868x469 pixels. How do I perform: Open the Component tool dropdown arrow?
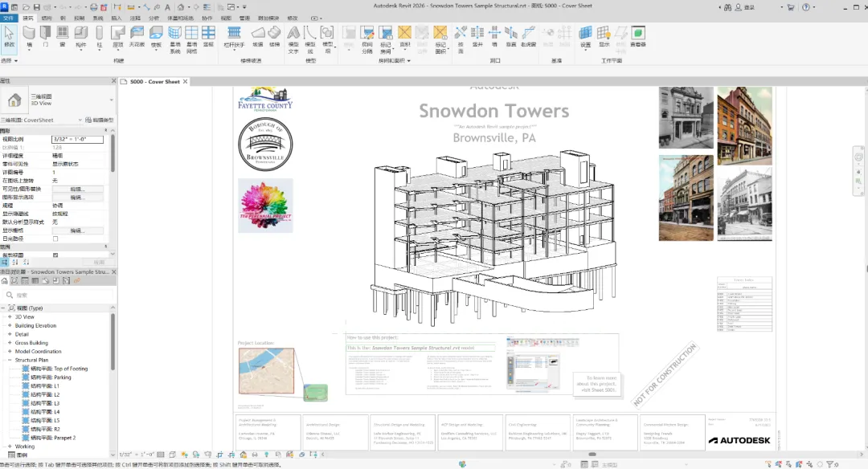pyautogui.click(x=81, y=50)
